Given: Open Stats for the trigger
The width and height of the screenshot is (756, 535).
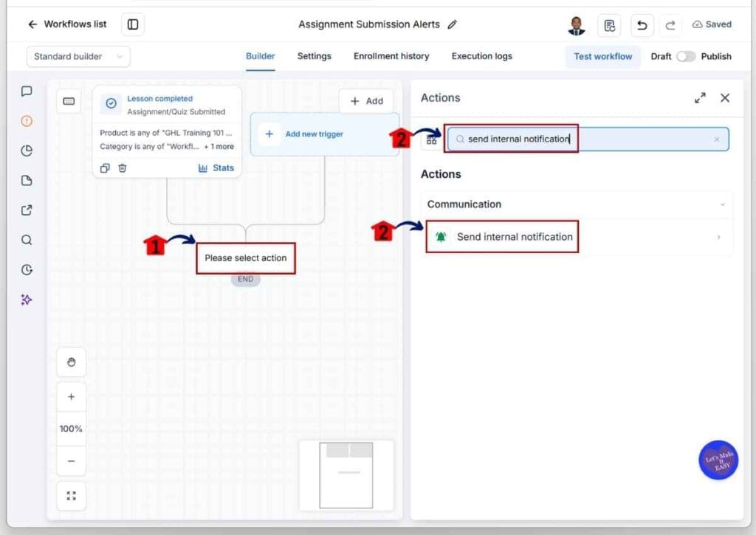Looking at the screenshot, I should pos(216,168).
